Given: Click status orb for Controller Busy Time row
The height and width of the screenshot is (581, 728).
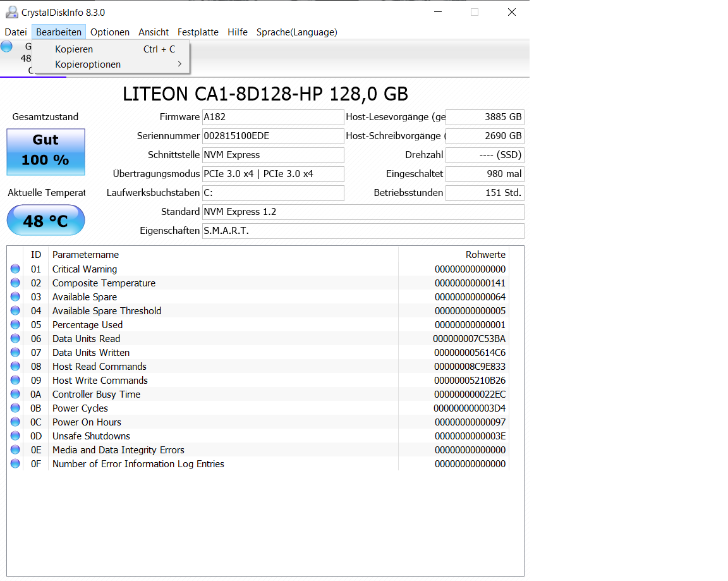Looking at the screenshot, I should 15,394.
